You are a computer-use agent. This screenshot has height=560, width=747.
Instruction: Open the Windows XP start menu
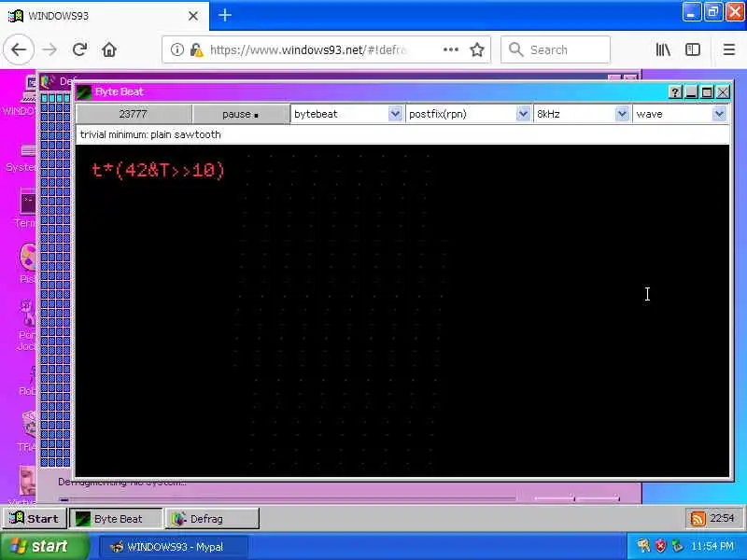(44, 546)
